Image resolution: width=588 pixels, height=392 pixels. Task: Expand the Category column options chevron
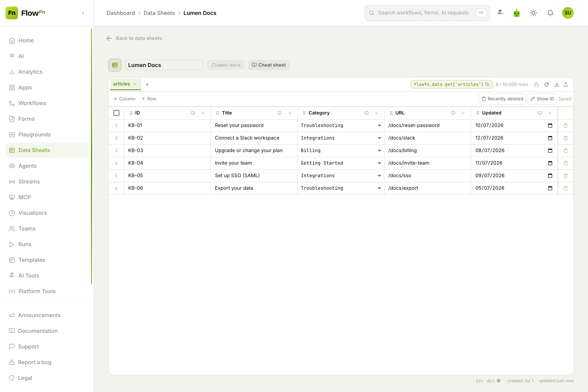coord(377,113)
